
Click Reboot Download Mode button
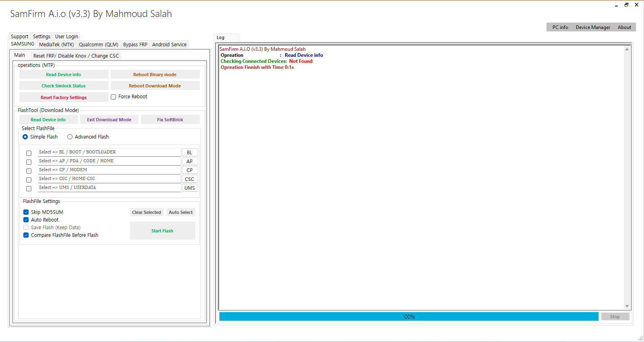pos(155,86)
